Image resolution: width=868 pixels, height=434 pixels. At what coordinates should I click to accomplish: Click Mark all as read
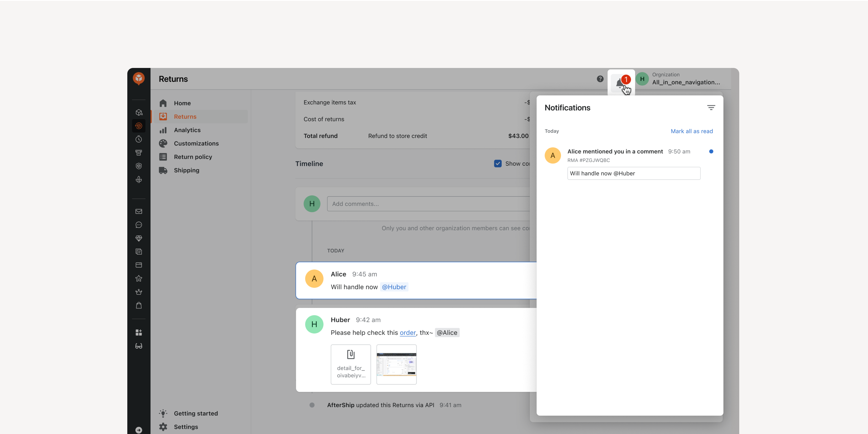point(692,131)
